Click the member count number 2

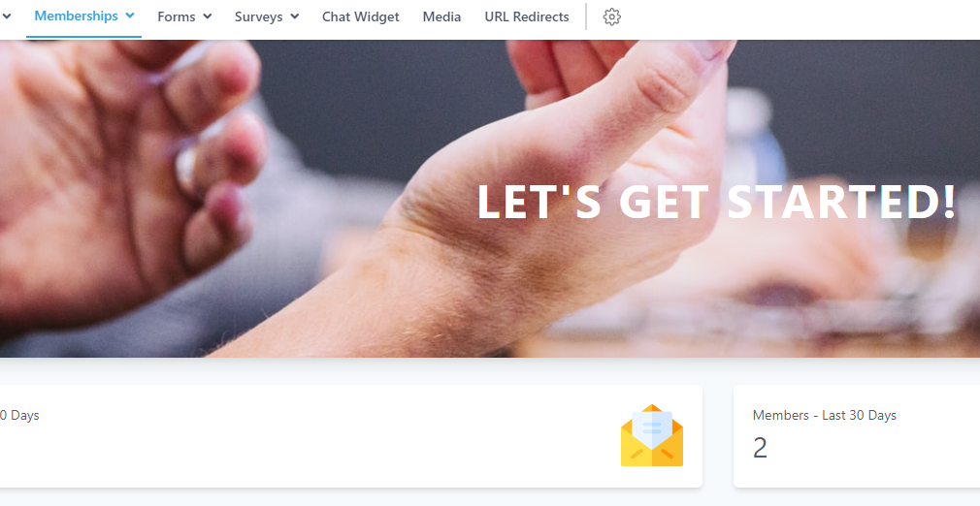(760, 448)
